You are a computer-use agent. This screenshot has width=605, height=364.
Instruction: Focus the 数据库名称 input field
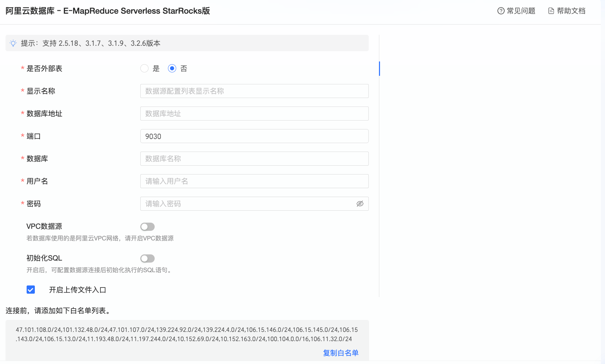[x=254, y=159]
